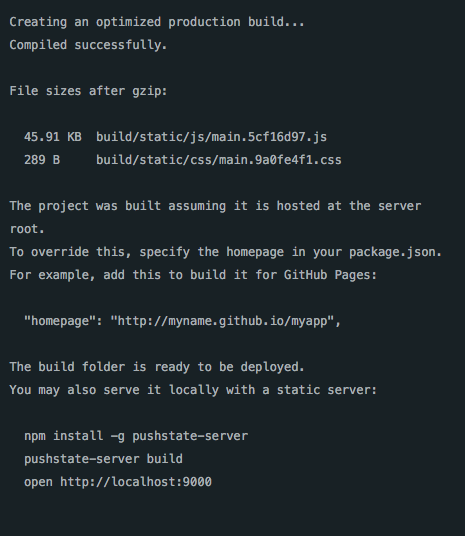Click the word 'root.' on the wrapped line
This screenshot has height=536, width=465.
27,229
